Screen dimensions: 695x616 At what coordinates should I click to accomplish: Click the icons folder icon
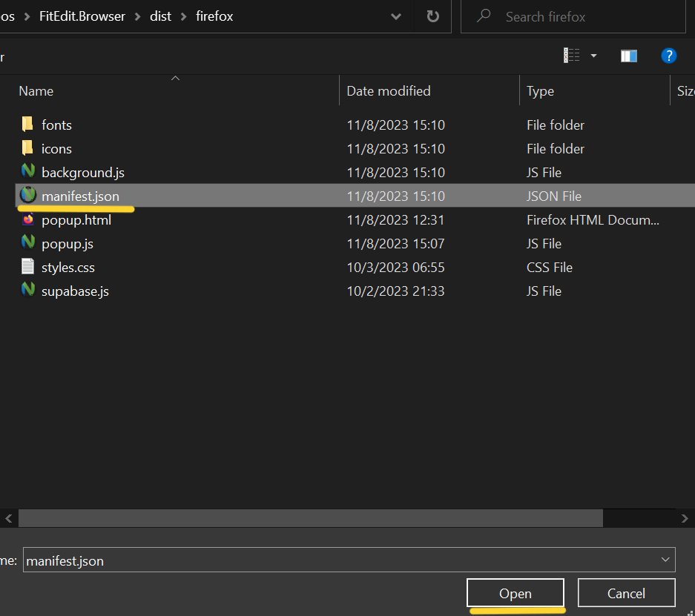click(x=28, y=148)
